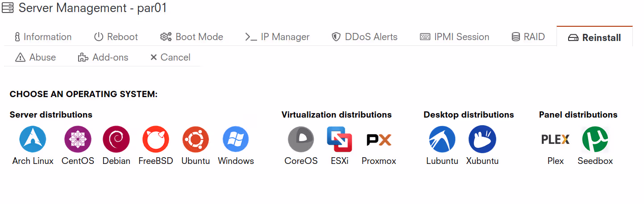Switch to the Reboot tab

coord(116,37)
